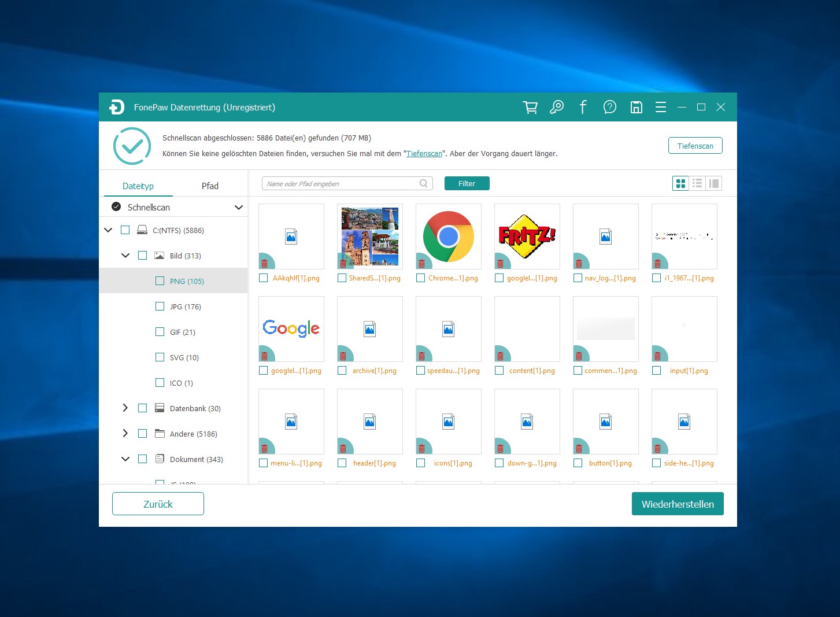The image size is (840, 617).
Task: Click the key registration icon
Action: (x=557, y=107)
